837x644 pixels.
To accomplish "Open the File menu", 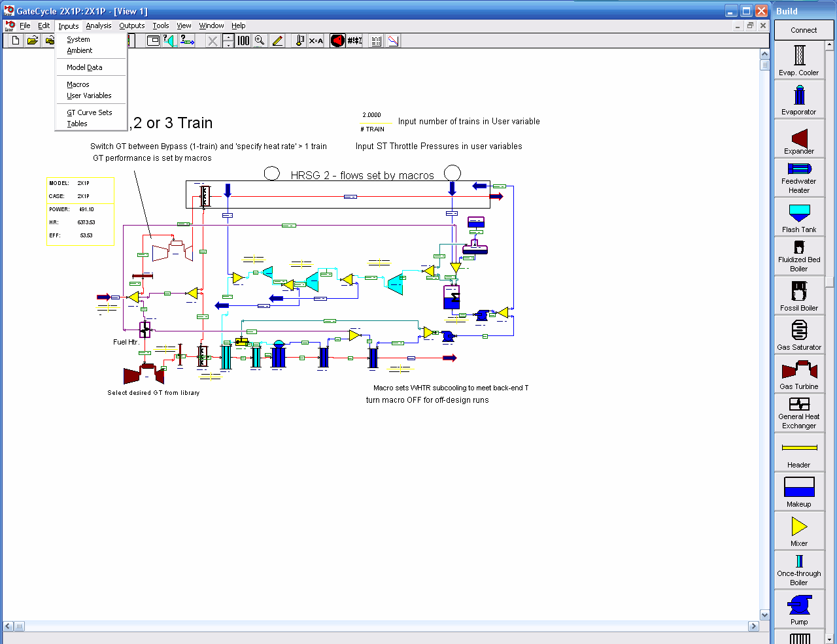I will [25, 26].
